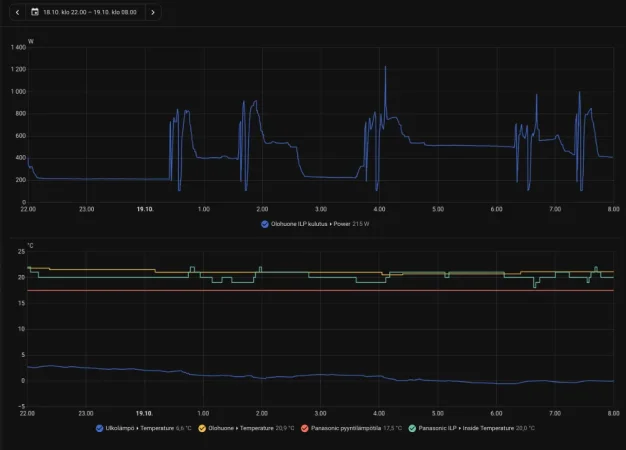The height and width of the screenshot is (450, 626).
Task: Click the 25 label on temperature axis
Action: (x=21, y=252)
